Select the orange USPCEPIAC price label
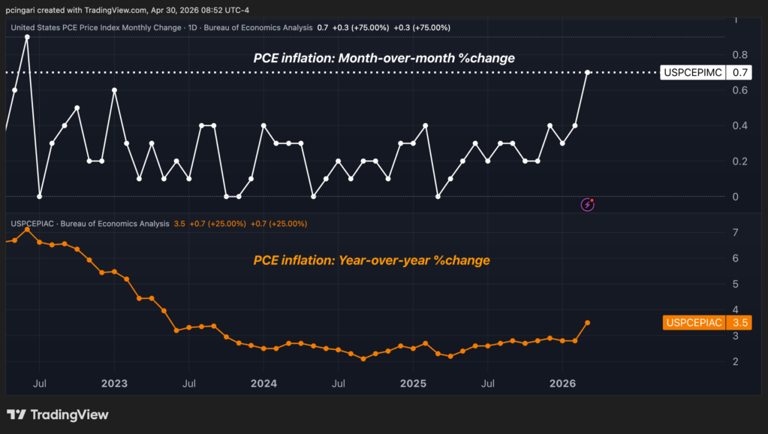The image size is (768, 434). pos(694,323)
